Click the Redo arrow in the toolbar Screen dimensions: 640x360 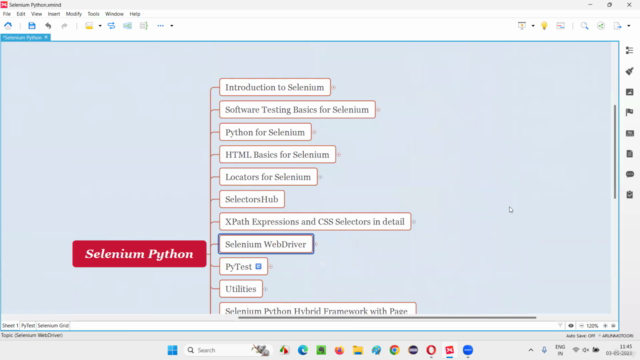[64, 26]
